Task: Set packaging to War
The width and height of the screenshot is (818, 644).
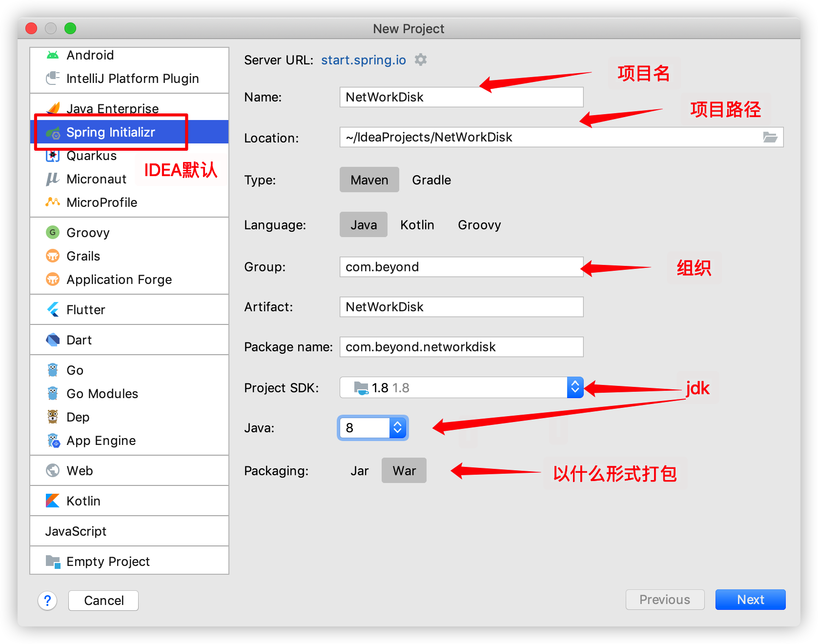Action: (x=404, y=471)
